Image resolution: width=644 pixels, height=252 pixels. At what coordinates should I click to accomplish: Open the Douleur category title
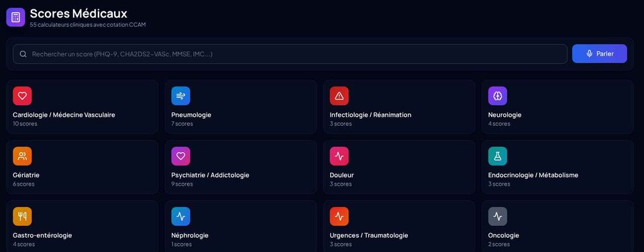(341, 175)
